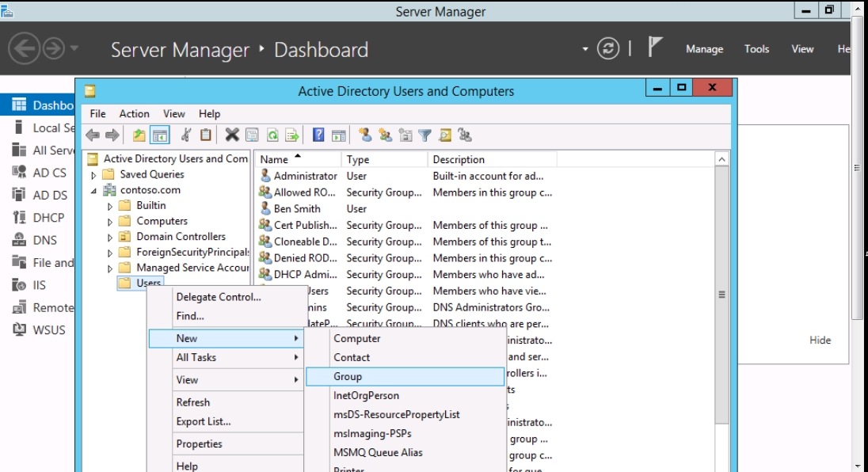Open Help with the blue question mark icon
Screen dimensions: 868x472
pyautogui.click(x=318, y=135)
